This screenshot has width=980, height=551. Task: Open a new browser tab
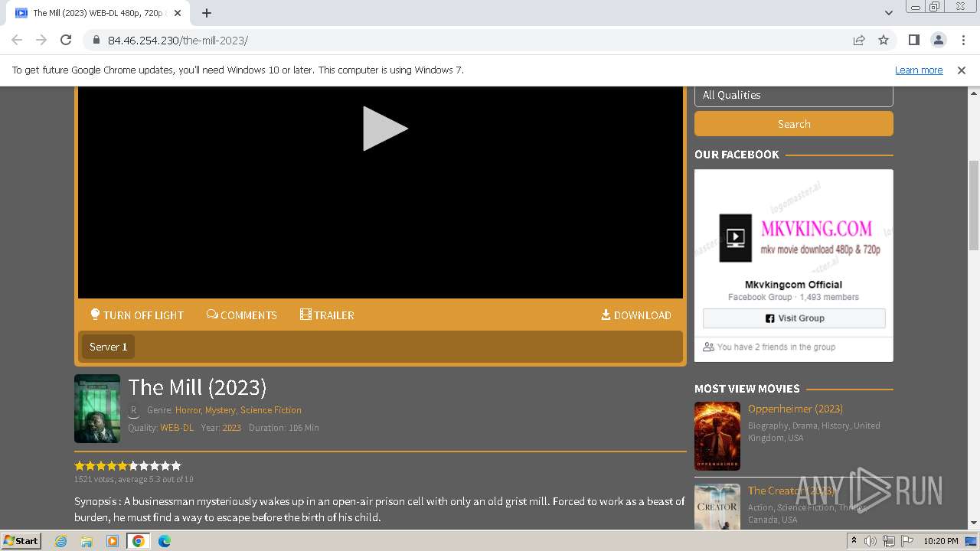[207, 13]
